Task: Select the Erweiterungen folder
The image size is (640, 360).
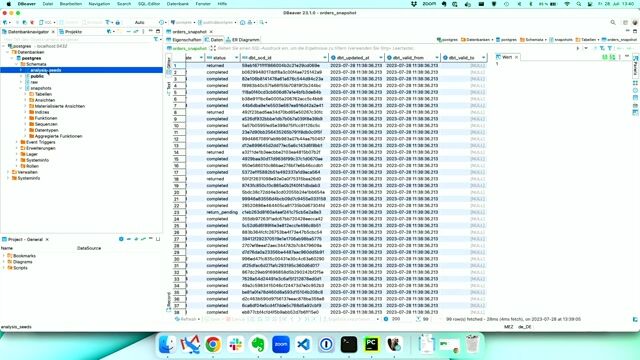Action: 40,148
